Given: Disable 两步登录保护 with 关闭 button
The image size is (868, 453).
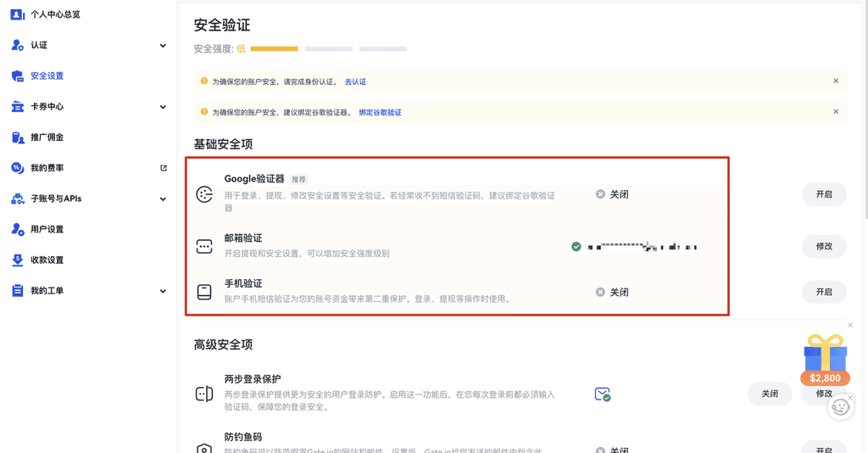Looking at the screenshot, I should [769, 394].
